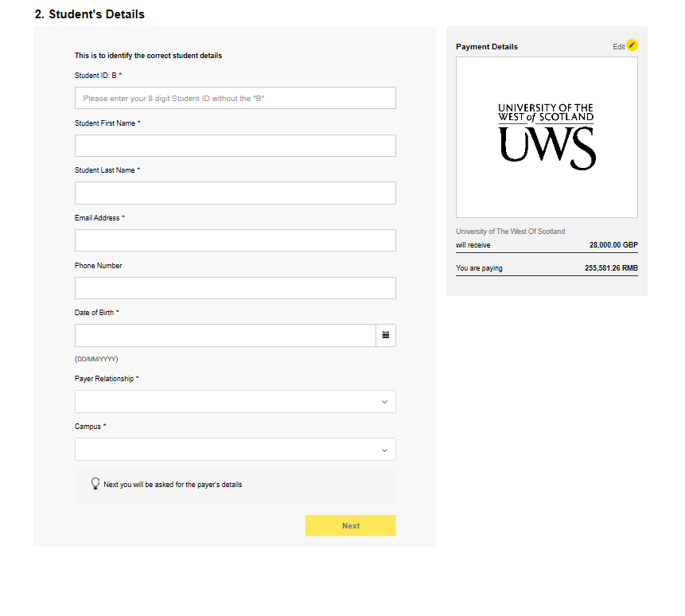
Task: Open the Campus dropdown list
Action: pyautogui.click(x=235, y=450)
